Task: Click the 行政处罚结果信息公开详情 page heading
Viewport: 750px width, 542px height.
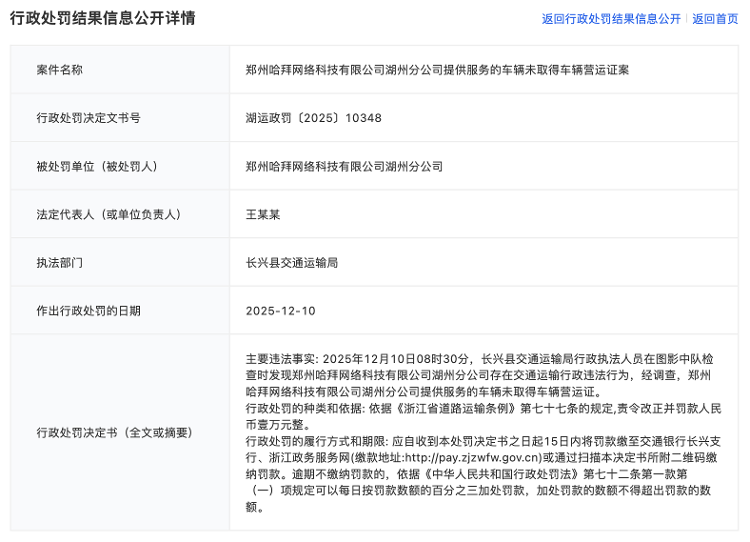Action: 103,19
